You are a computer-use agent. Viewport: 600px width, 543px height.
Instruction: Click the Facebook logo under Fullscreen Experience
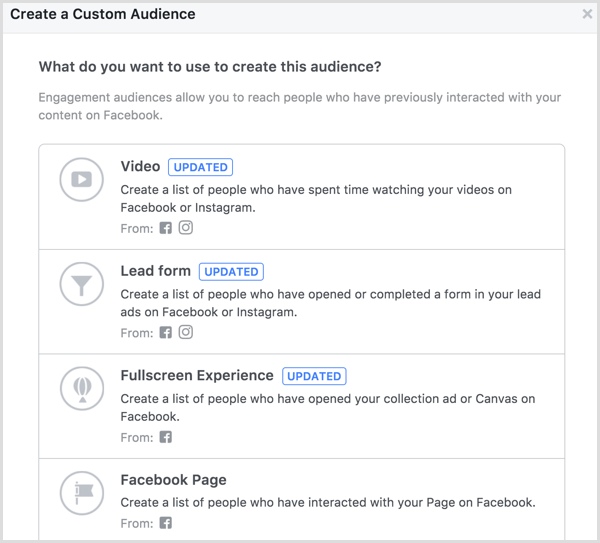pos(166,437)
